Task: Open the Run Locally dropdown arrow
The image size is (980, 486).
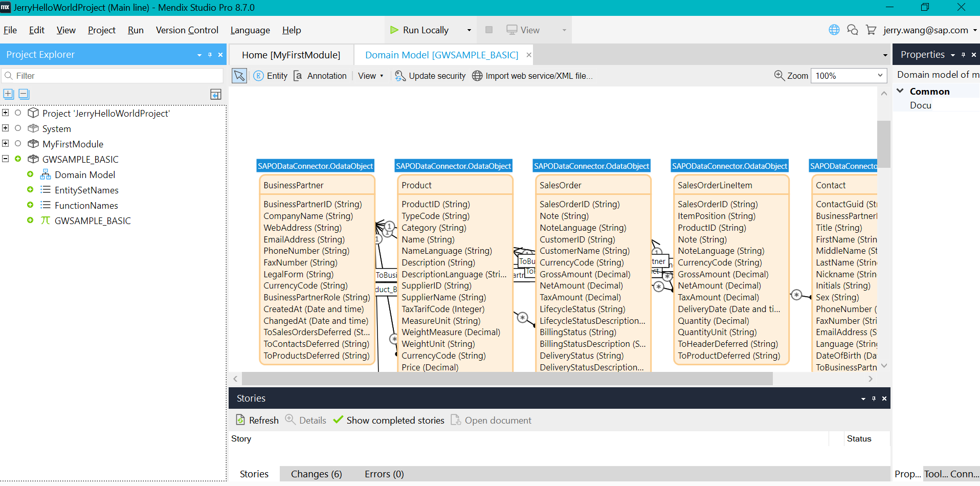Action: click(x=469, y=30)
